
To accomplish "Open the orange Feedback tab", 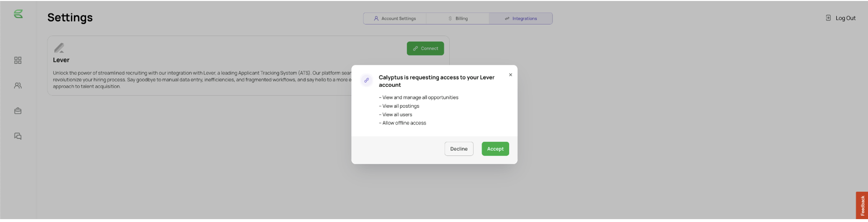I will [x=862, y=206].
